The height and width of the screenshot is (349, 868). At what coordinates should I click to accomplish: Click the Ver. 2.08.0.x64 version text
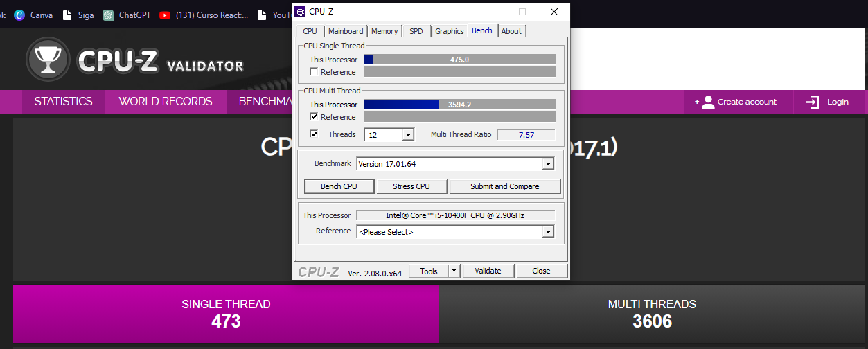click(375, 273)
